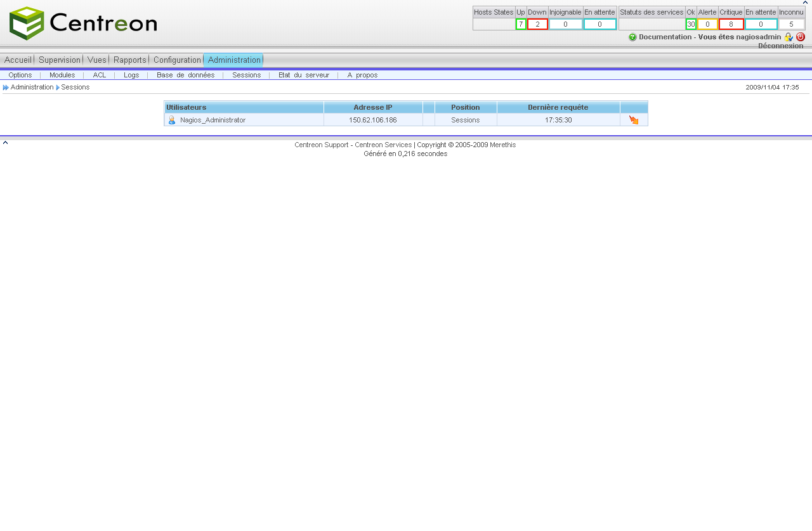Click the red power logout icon
812x531 pixels.
tap(801, 37)
